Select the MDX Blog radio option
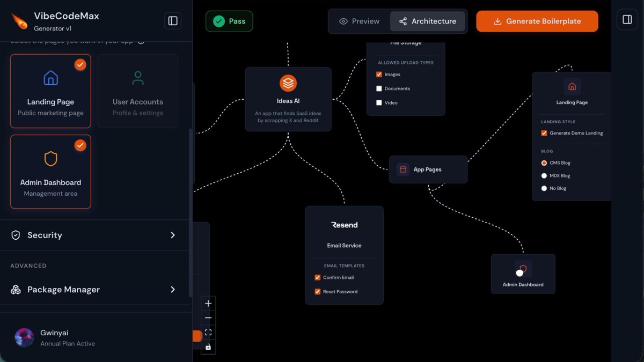This screenshot has height=362, width=644. pos(544,175)
